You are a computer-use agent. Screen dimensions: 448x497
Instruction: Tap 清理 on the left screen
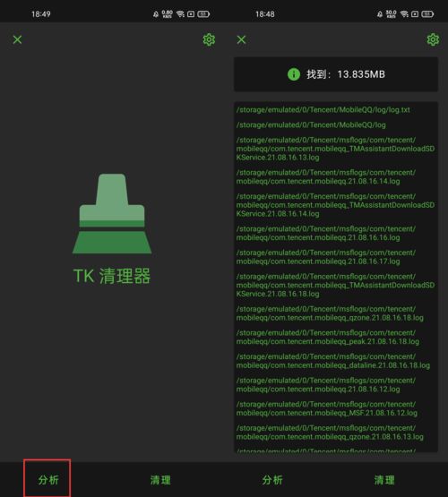(x=160, y=480)
